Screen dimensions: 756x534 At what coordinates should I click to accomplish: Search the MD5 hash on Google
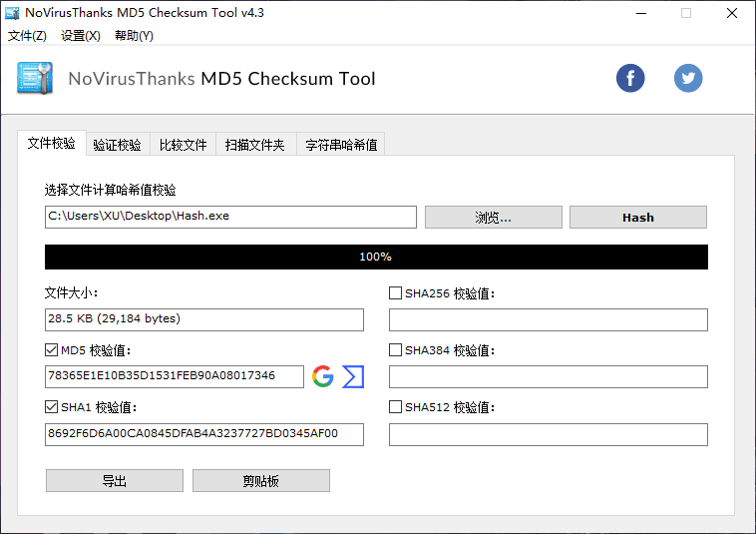[322, 376]
